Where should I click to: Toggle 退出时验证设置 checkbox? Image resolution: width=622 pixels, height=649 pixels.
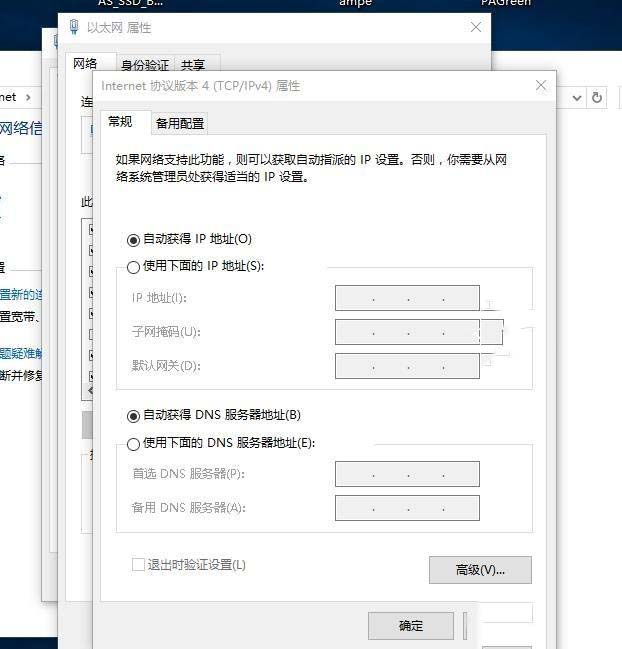click(x=138, y=565)
